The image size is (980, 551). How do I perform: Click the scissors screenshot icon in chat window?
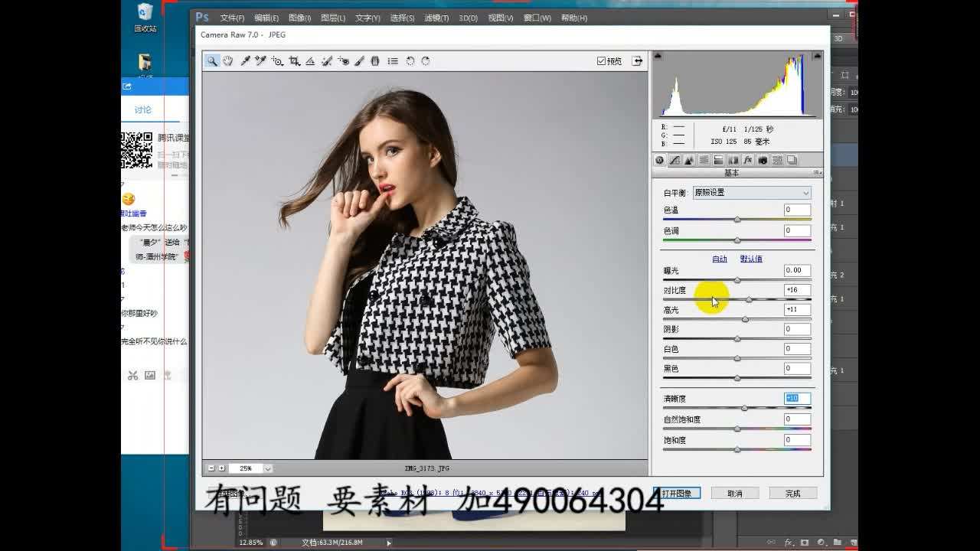[132, 375]
